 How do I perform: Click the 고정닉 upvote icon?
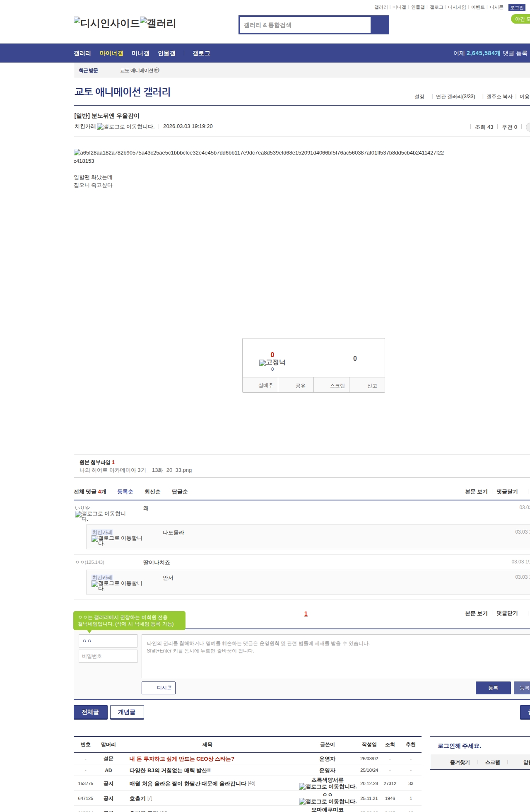[272, 362]
